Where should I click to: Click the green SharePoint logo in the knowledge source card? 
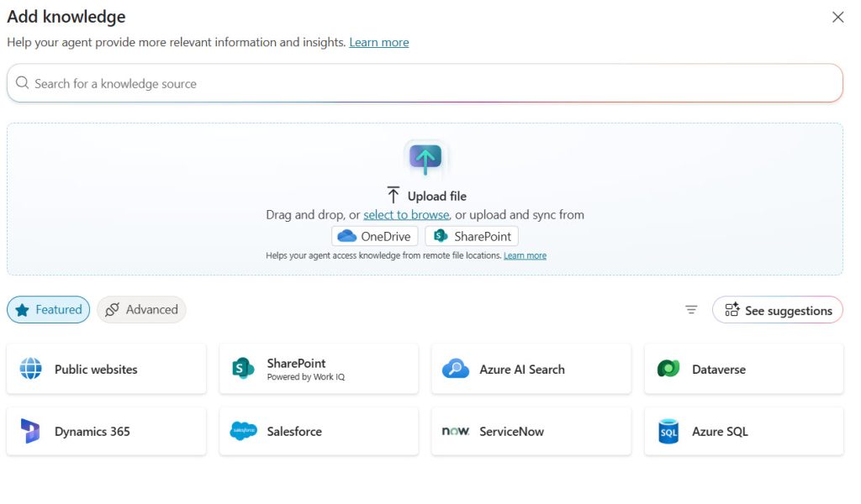[x=243, y=369]
